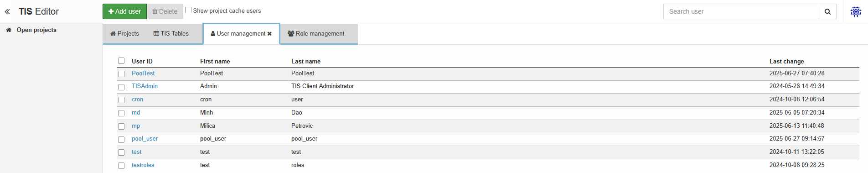Image resolution: width=868 pixels, height=173 pixels.
Task: Open user mp details link
Action: click(x=136, y=126)
